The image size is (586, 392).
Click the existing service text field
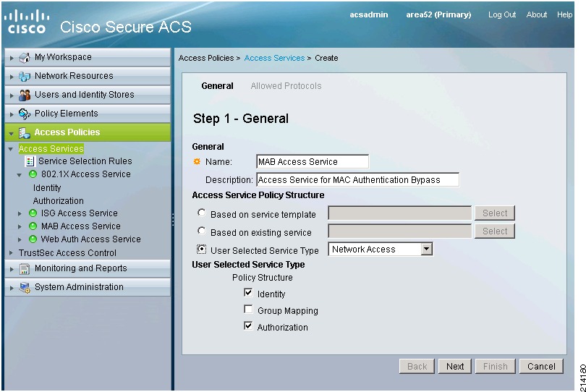[x=399, y=231]
